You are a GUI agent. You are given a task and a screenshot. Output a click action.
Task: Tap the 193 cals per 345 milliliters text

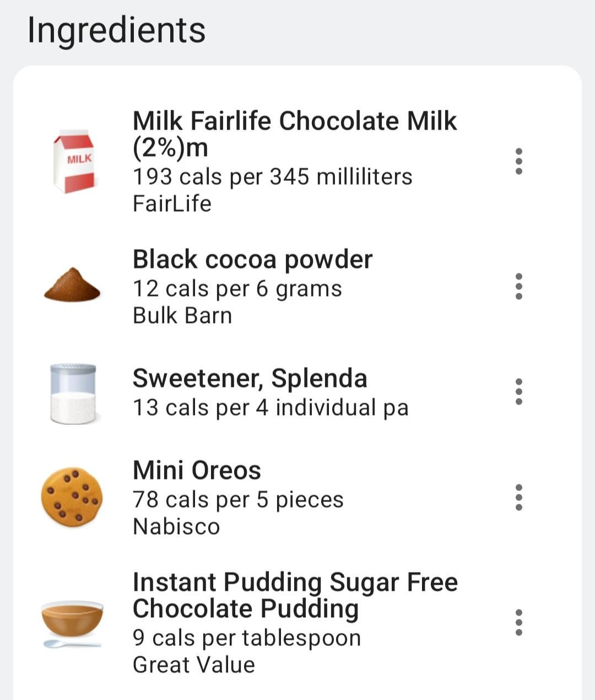pyautogui.click(x=272, y=177)
